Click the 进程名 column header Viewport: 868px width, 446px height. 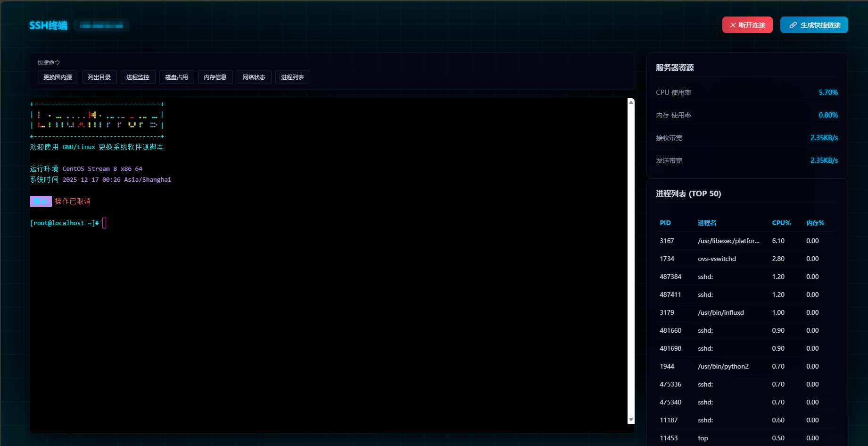click(x=707, y=223)
